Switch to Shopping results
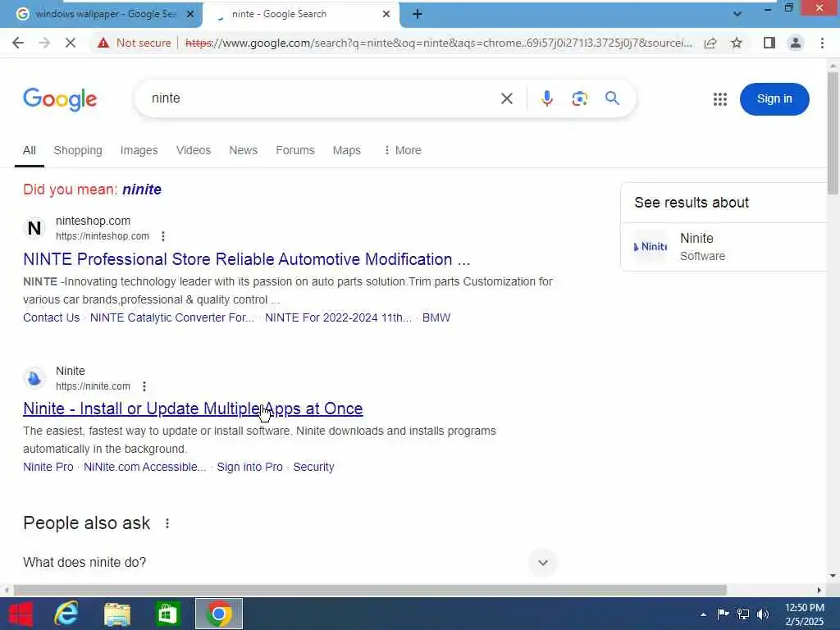Screen dimensions: 840x630 78,151
